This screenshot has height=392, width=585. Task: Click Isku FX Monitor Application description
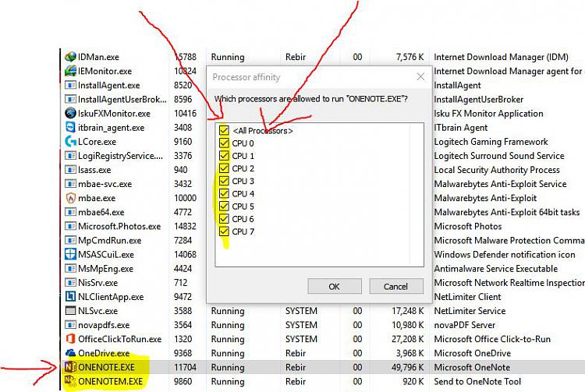[x=488, y=113]
